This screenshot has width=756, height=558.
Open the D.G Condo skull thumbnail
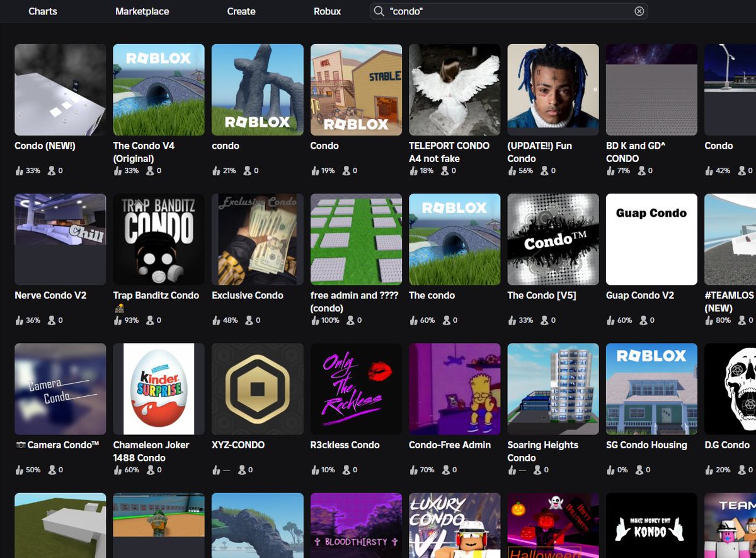(730, 389)
